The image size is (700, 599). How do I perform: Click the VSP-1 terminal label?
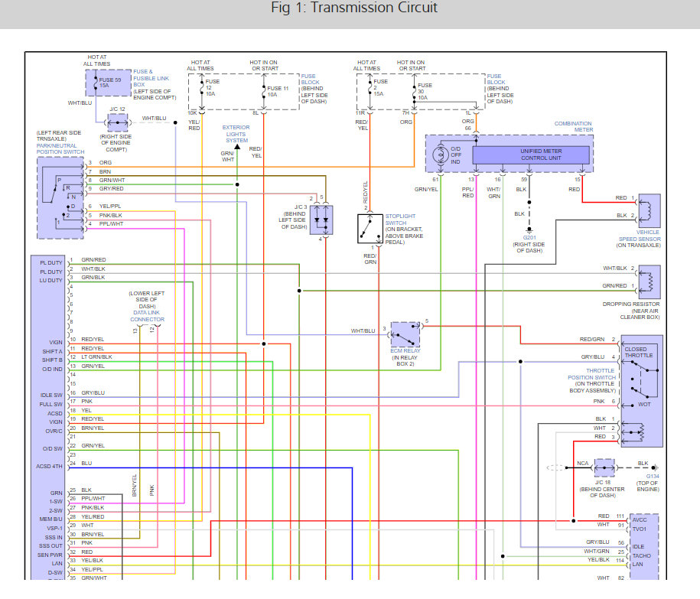point(55,529)
